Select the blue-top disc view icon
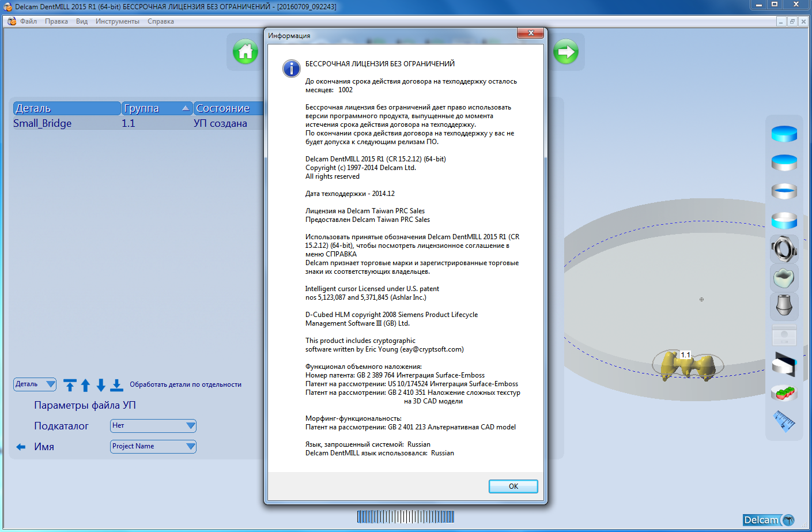The image size is (812, 532). point(784,163)
